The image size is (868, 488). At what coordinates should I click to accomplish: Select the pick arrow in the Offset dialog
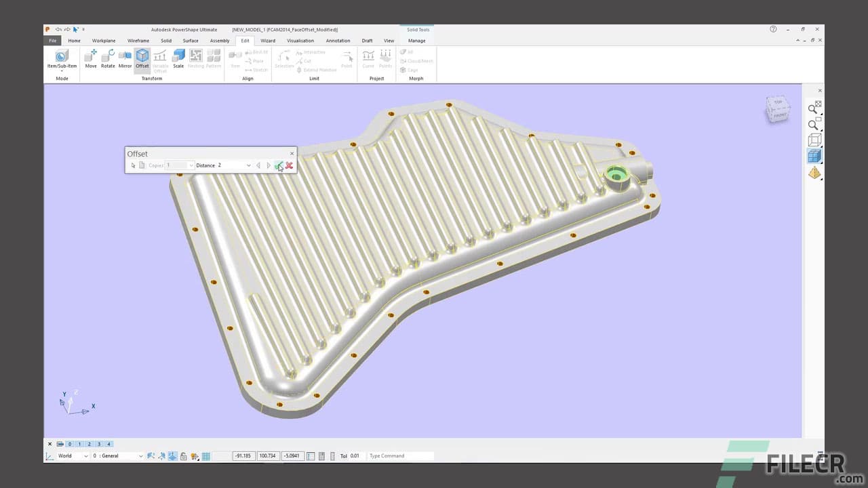click(x=133, y=165)
